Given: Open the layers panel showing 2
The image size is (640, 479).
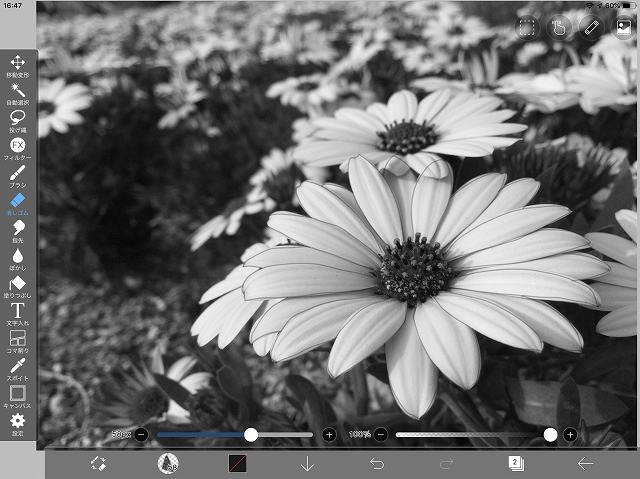Looking at the screenshot, I should tap(516, 463).
